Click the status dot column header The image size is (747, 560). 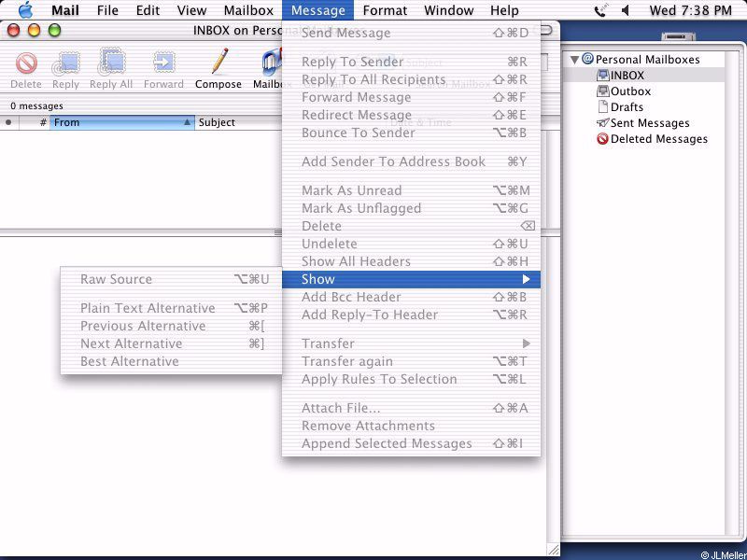[8, 122]
